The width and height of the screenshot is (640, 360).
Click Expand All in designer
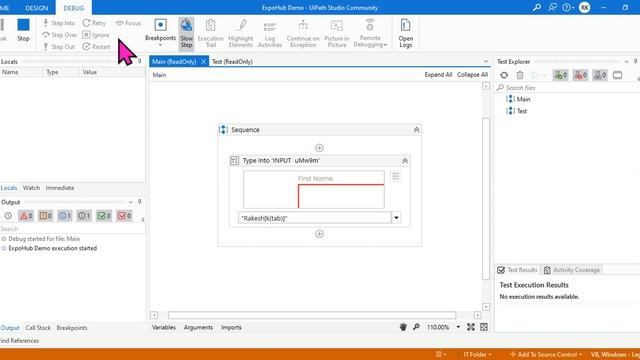pyautogui.click(x=438, y=75)
